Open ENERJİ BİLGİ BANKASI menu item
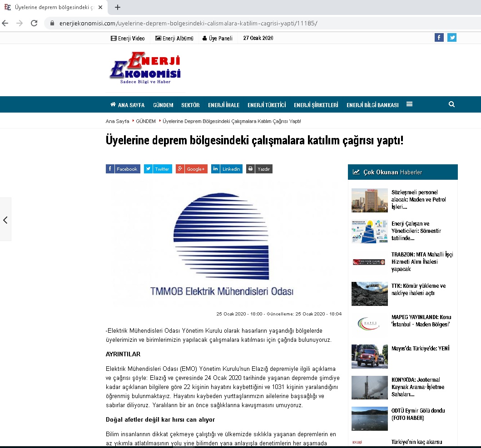This screenshot has height=448, width=481. 373,105
